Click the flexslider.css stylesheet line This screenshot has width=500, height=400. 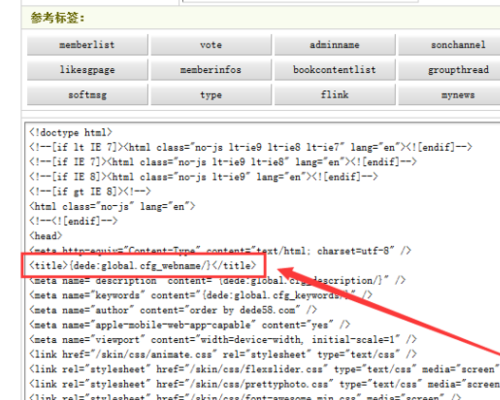pos(263,369)
